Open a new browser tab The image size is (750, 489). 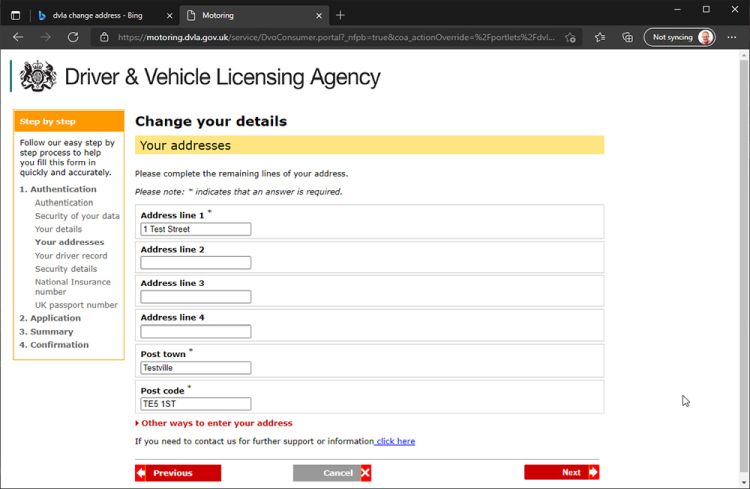coord(340,15)
